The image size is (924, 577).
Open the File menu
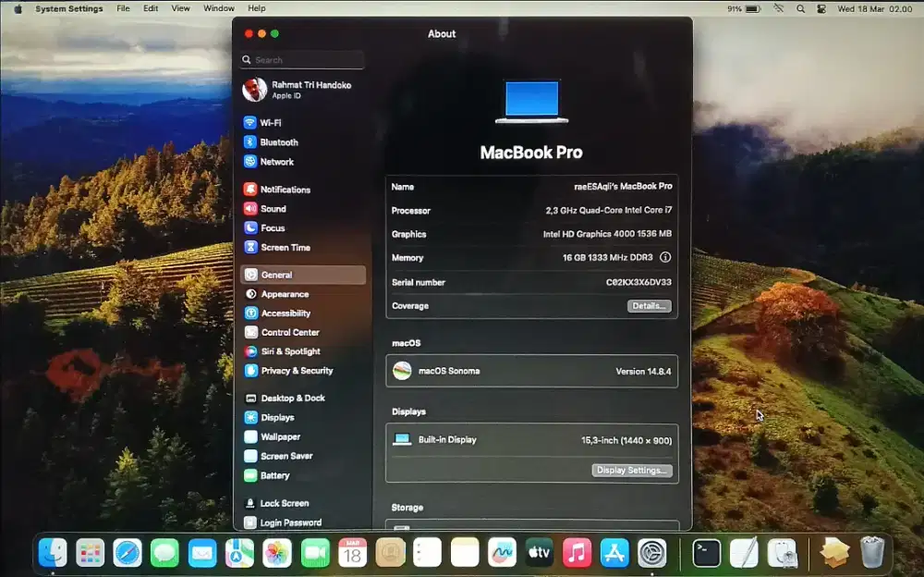pos(123,8)
